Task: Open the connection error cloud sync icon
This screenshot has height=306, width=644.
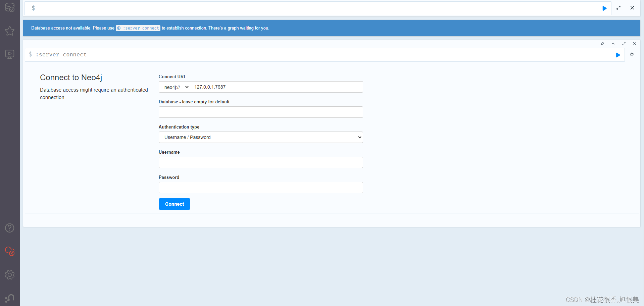Action: (x=10, y=251)
